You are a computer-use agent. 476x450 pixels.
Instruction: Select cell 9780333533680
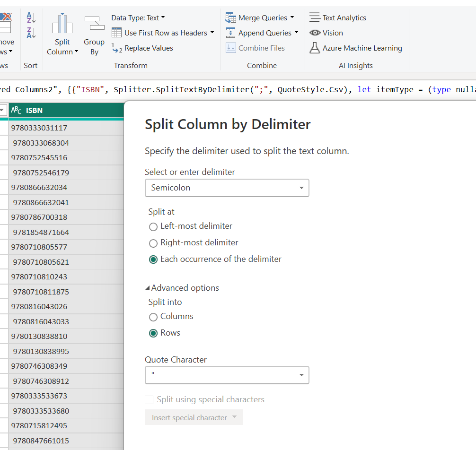tap(66, 410)
